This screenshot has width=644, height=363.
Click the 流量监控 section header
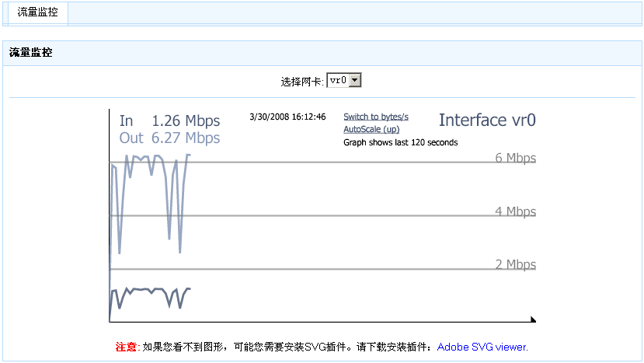click(x=31, y=53)
